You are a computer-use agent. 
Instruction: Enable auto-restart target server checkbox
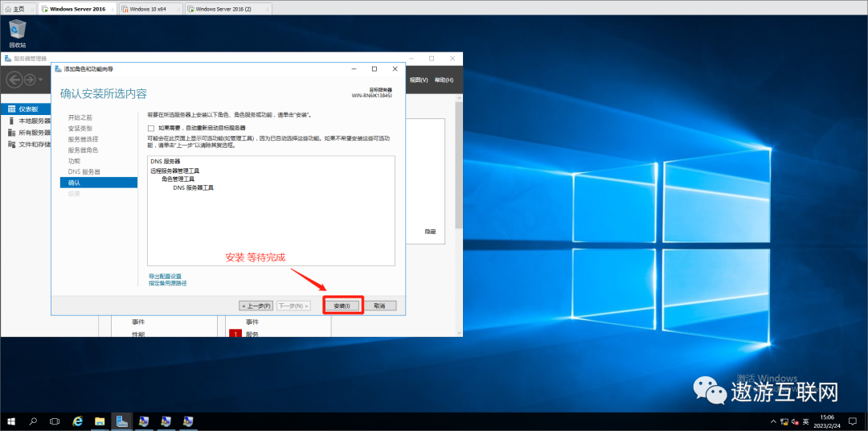coord(150,128)
